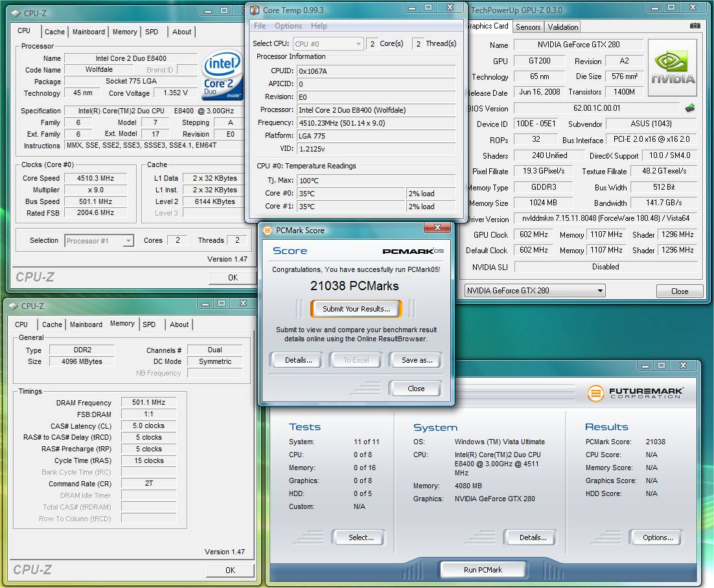Click the Command Rate 2T value
Viewport: 714px width, 588px height.
coord(149,483)
